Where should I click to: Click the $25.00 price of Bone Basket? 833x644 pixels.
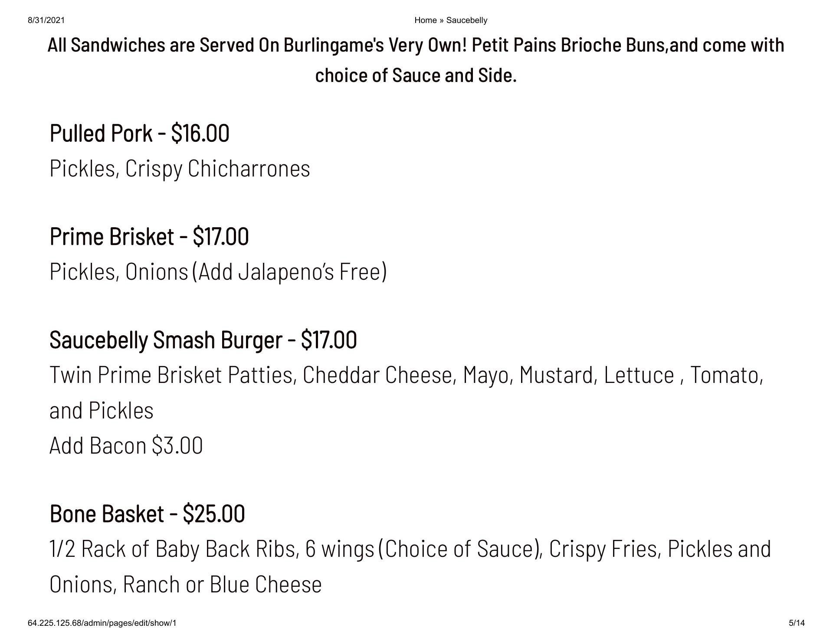[214, 513]
